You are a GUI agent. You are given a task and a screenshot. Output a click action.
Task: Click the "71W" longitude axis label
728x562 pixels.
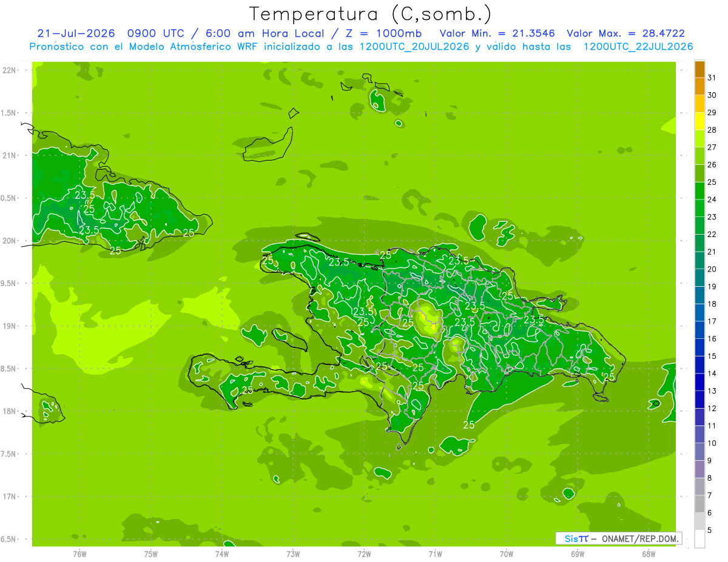pyautogui.click(x=435, y=554)
